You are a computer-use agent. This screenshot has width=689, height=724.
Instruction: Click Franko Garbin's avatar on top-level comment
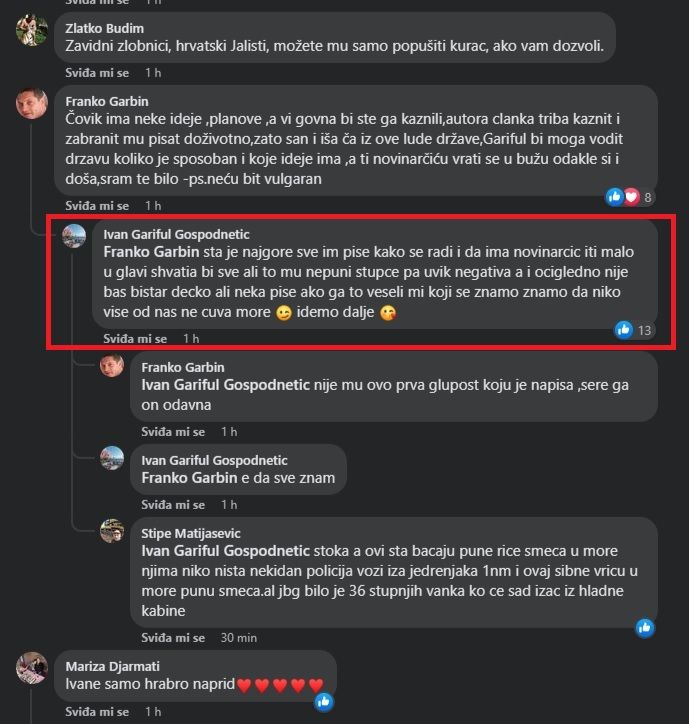tap(32, 103)
